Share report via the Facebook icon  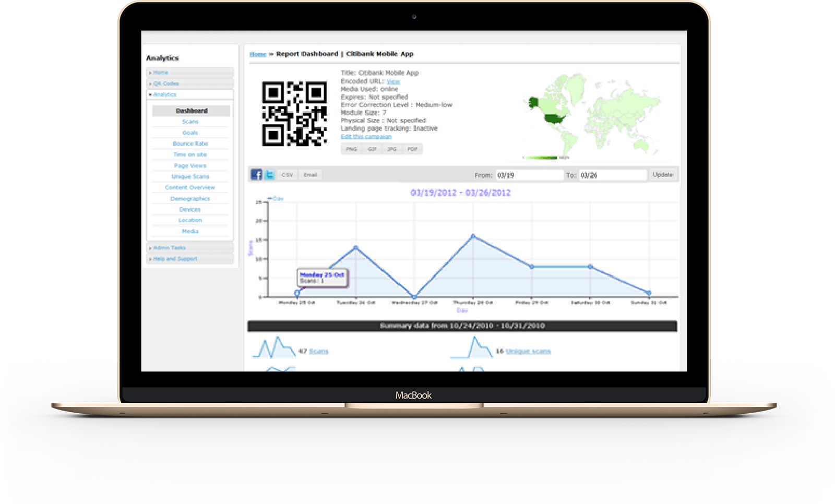(x=256, y=175)
